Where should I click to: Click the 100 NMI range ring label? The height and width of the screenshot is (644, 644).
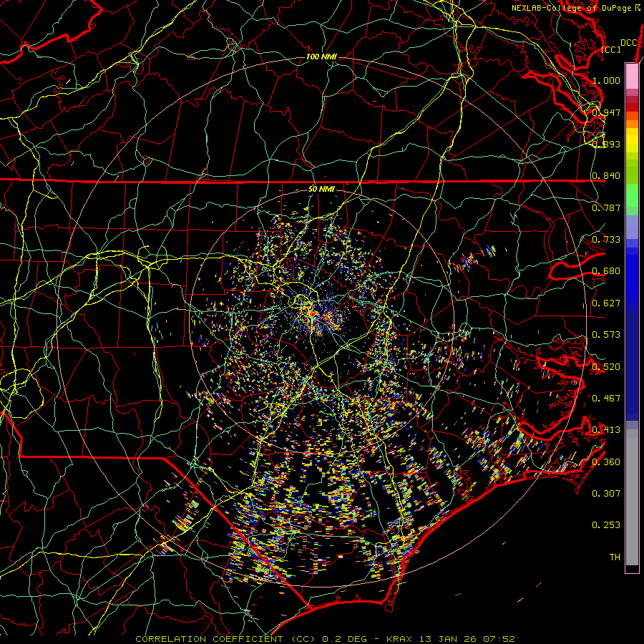(x=321, y=57)
